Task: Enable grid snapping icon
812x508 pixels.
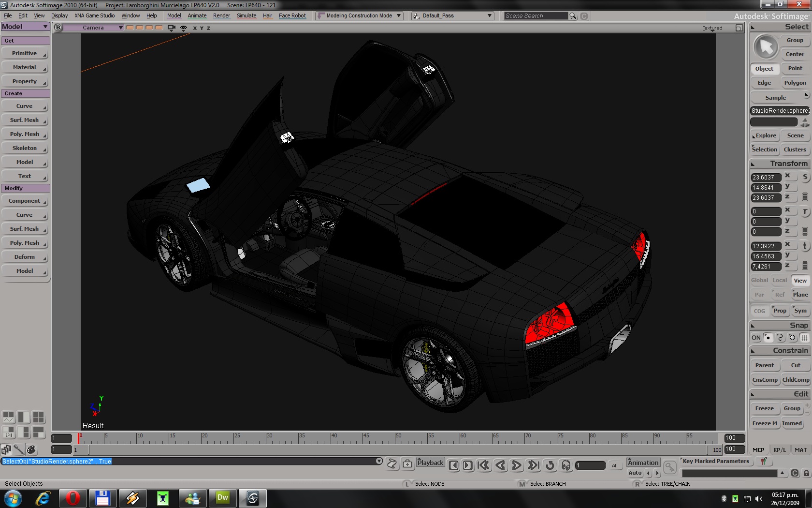Action: click(x=804, y=338)
